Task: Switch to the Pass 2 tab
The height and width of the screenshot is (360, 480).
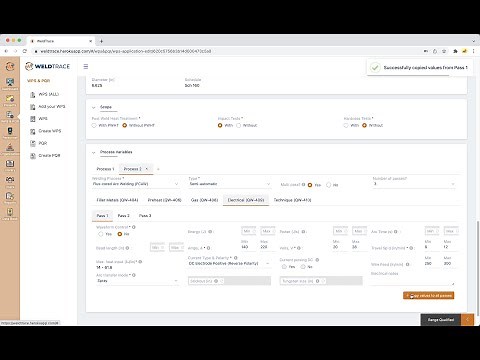Action: coord(123,216)
